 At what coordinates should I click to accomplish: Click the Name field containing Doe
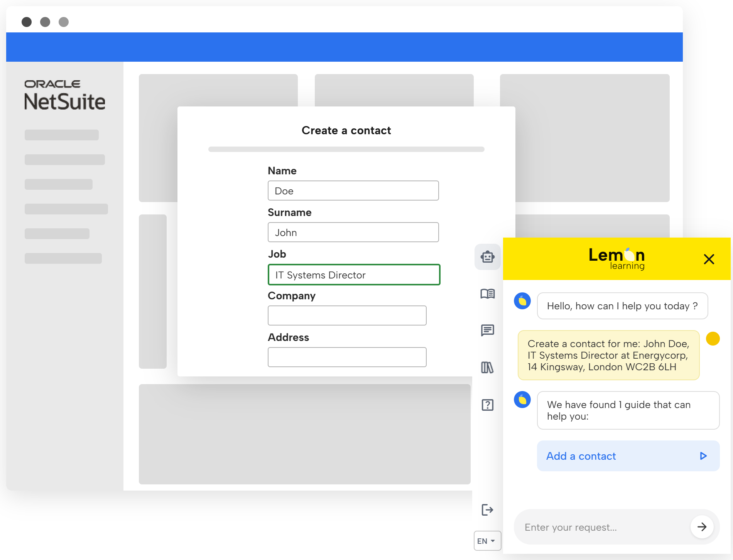click(x=353, y=191)
